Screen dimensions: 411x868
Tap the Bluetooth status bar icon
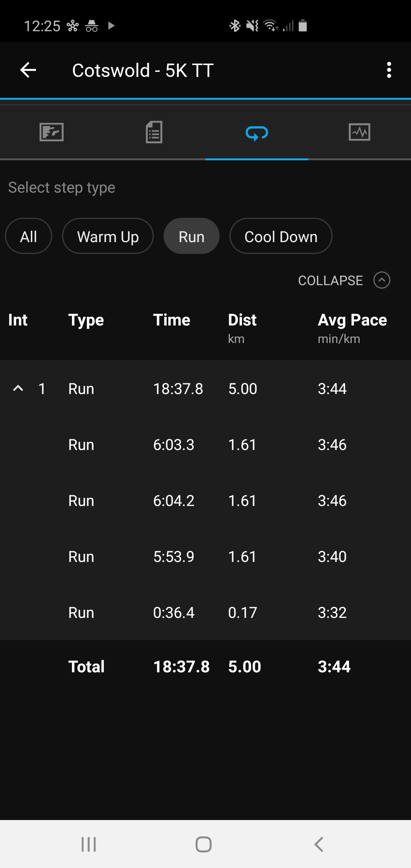tap(234, 26)
